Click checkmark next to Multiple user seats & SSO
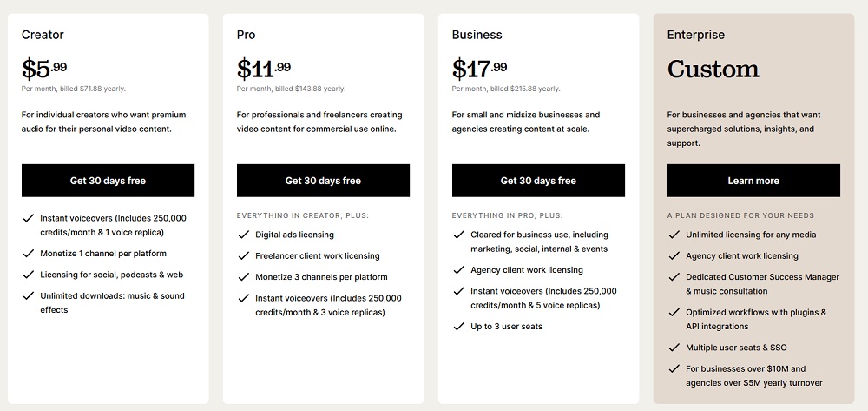Screen dimensions: 868x411 point(674,348)
